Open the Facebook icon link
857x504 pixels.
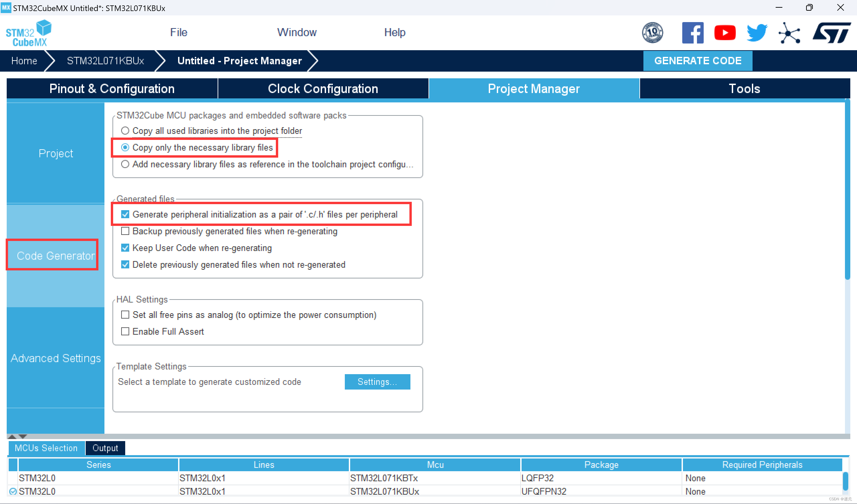coord(693,33)
